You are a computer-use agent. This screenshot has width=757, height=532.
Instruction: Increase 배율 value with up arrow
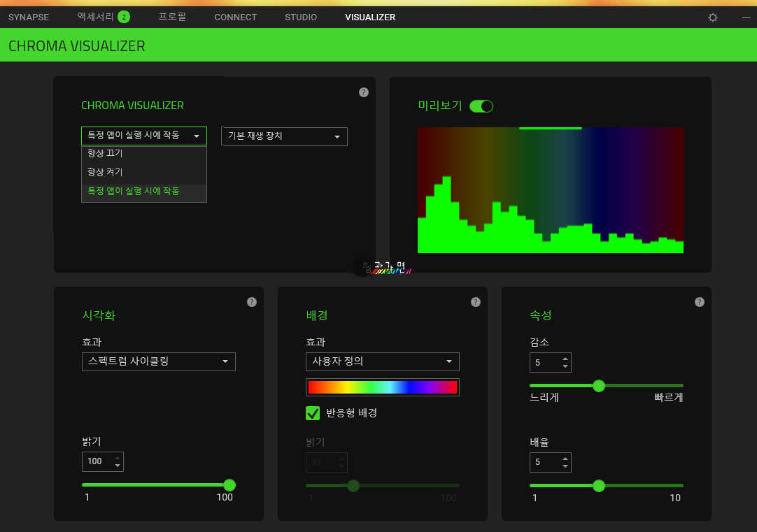point(565,458)
